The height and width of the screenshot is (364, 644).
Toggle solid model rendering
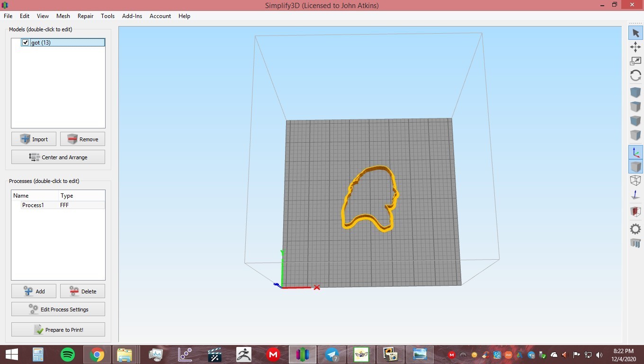coord(635,166)
